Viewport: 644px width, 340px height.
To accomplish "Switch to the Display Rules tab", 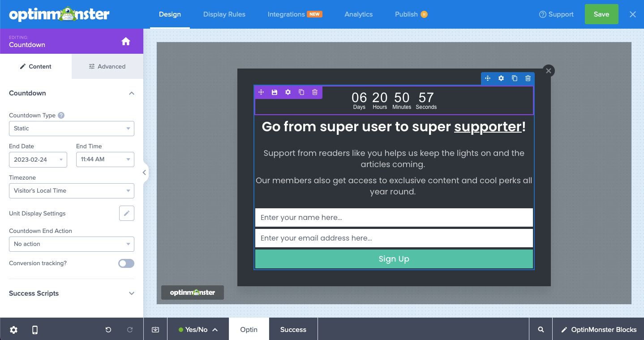I will pyautogui.click(x=224, y=14).
